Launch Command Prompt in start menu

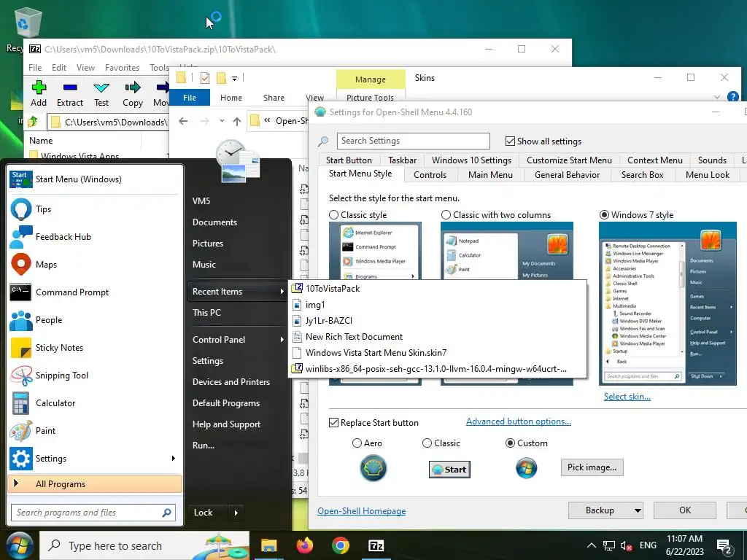(94, 292)
